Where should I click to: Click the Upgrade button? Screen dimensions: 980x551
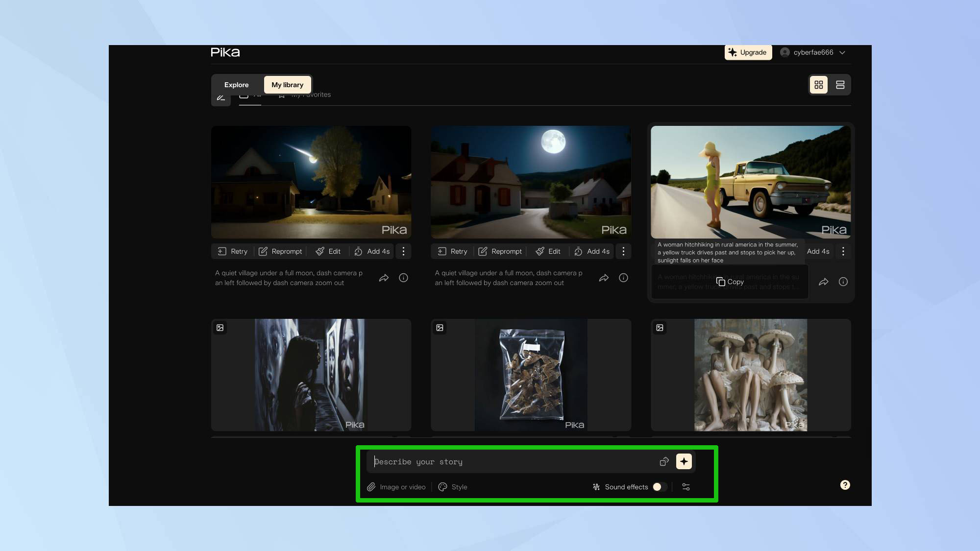[748, 52]
